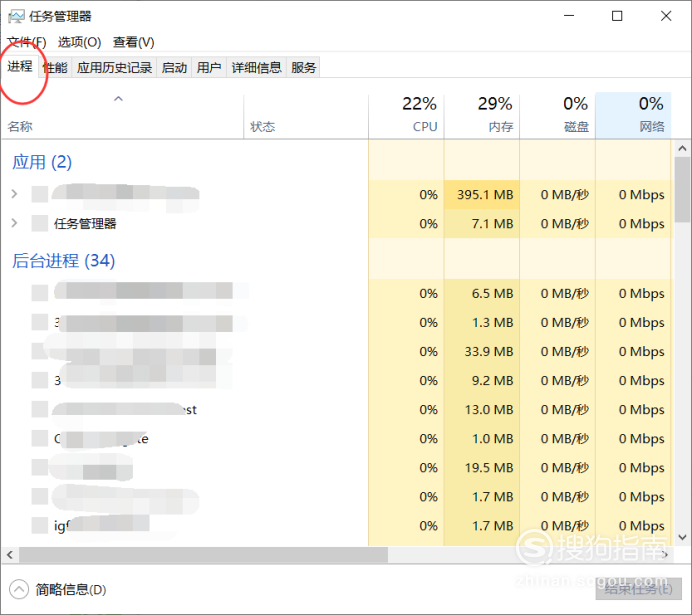
Task: Click the vertical scrollbar thumb
Action: 682,190
